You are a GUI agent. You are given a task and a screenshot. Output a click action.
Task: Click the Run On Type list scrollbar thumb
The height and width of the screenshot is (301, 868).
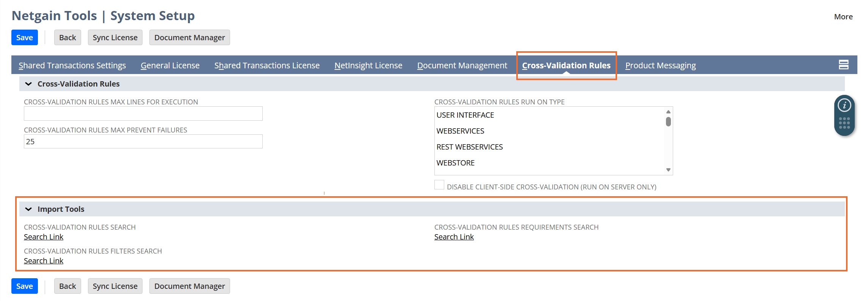click(668, 121)
